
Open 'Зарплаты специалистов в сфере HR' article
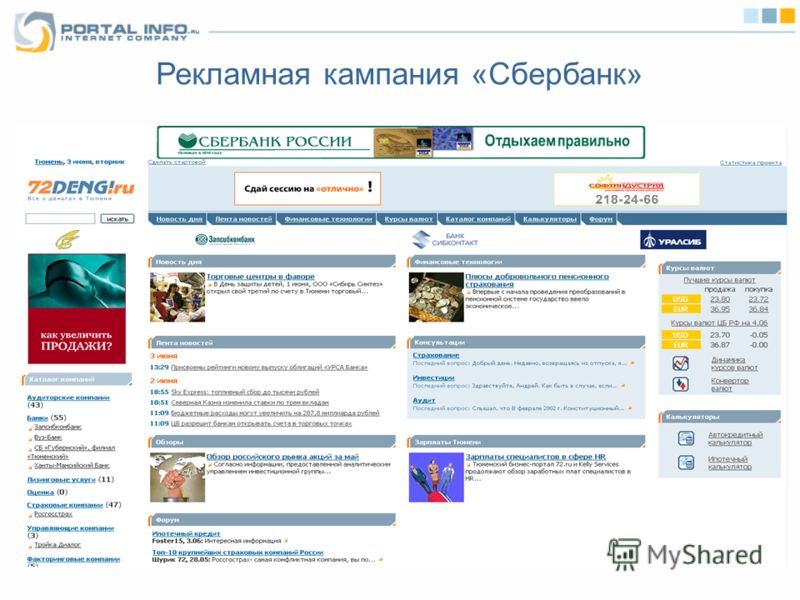(536, 457)
